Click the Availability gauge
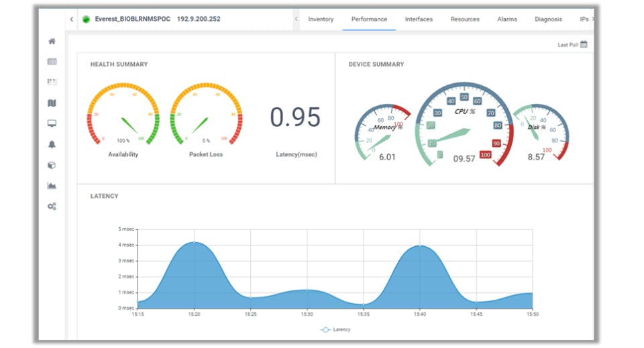Image resolution: width=644 pixels, height=348 pixels. coord(123,114)
